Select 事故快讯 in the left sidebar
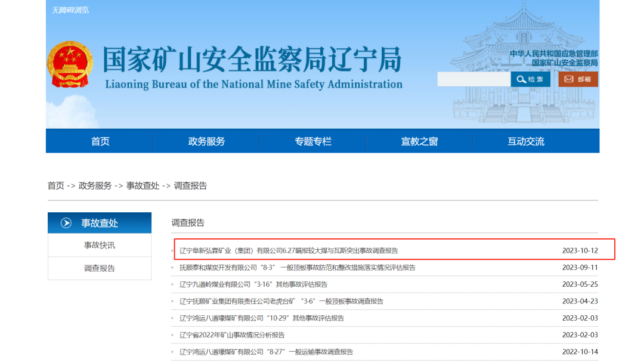The image size is (644, 363). pyautogui.click(x=99, y=246)
